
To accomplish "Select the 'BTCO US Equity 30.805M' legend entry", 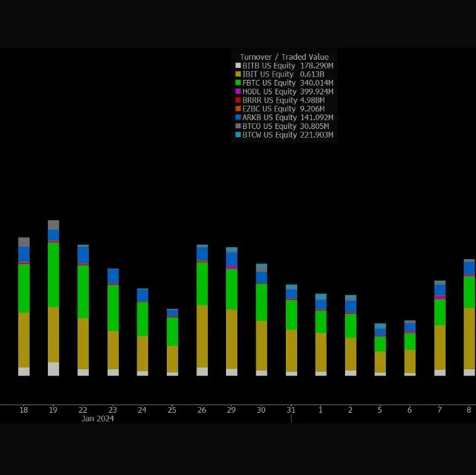I will pyautogui.click(x=282, y=126).
